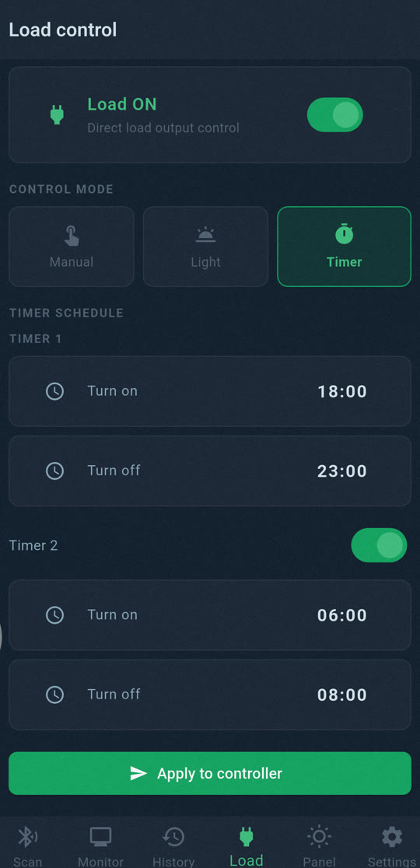Open Timer 2 Turn on time 06:00
Screen dimensions: 420x868
[210, 615]
